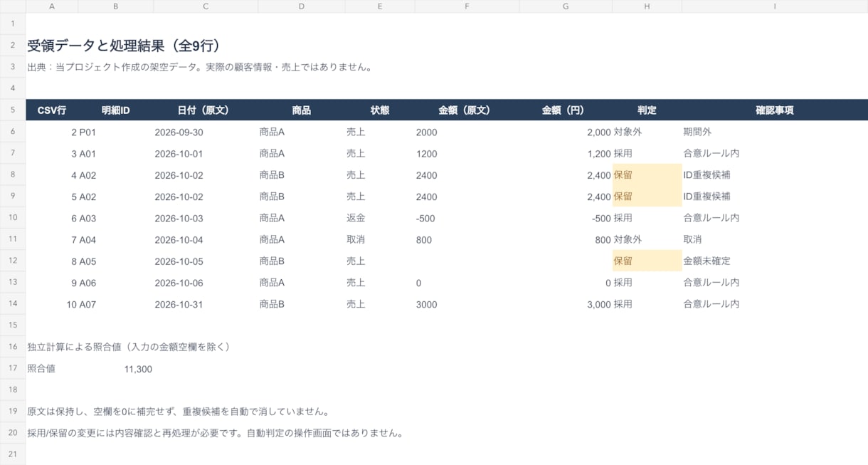Select the cell with ID A06
The height and width of the screenshot is (465, 868).
click(116, 283)
